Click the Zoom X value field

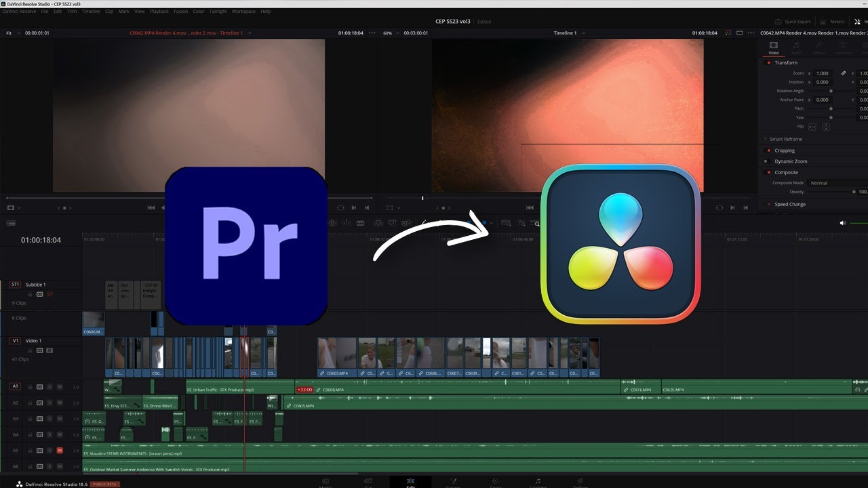[x=823, y=73]
